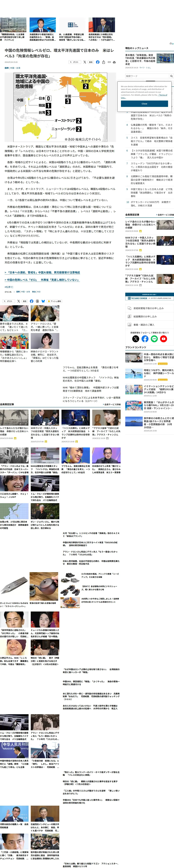Open ranking item 【トヨタ女性役員逮捕】

pyautogui.click(x=151, y=154)
